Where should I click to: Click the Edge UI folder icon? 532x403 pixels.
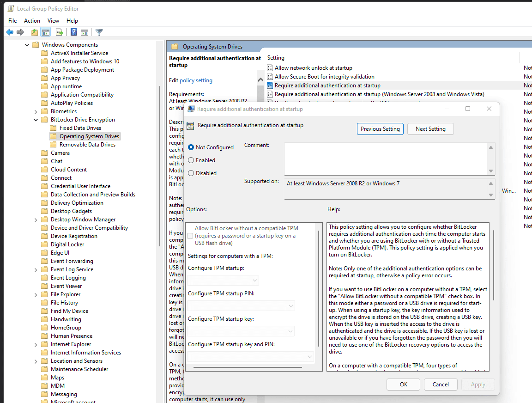(44, 253)
